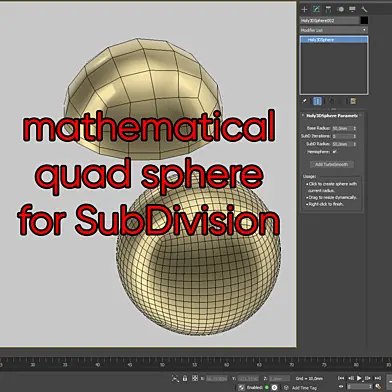Click the object name field Holy3DSphere002
The width and height of the screenshot is (392, 392).
tap(329, 20)
